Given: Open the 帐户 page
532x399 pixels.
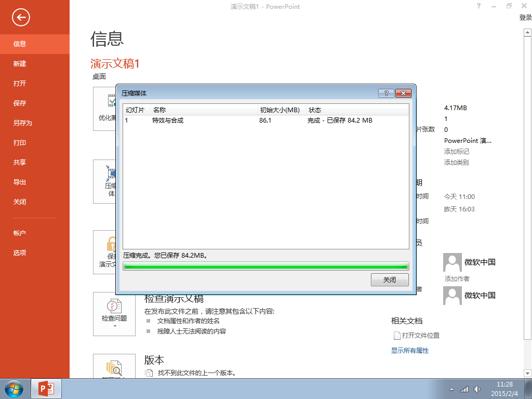Looking at the screenshot, I should 35,233.
